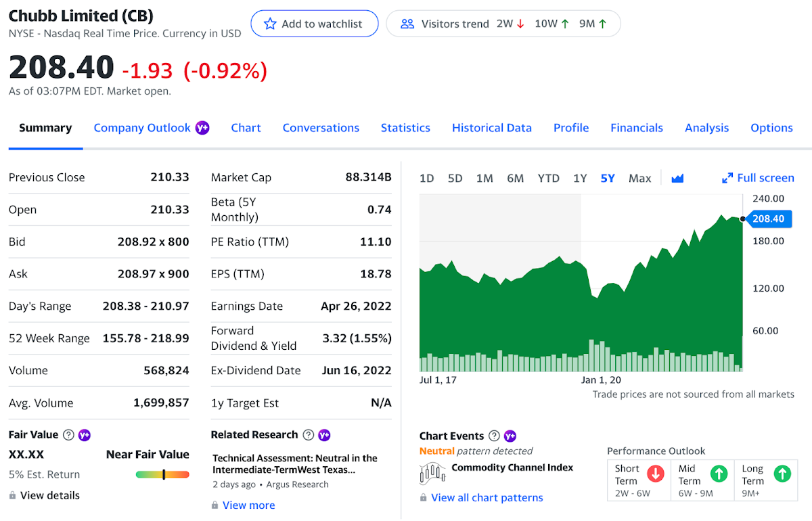Select the 6M chart range
Image resolution: width=812 pixels, height=521 pixels.
click(516, 178)
